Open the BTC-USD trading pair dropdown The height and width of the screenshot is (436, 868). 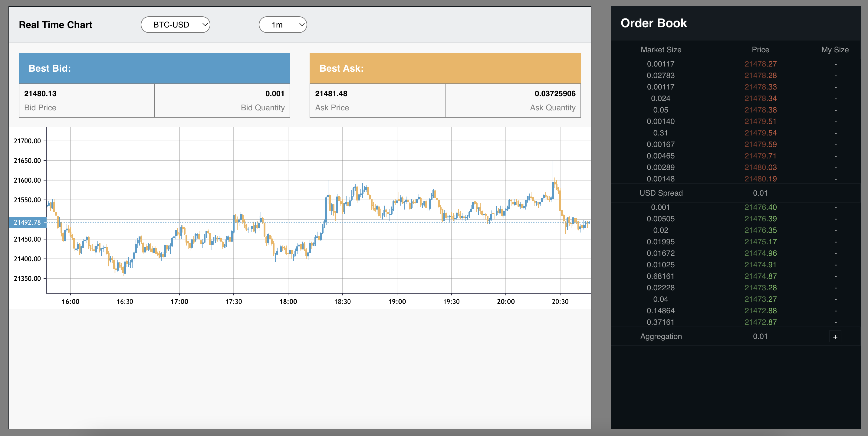tap(175, 24)
